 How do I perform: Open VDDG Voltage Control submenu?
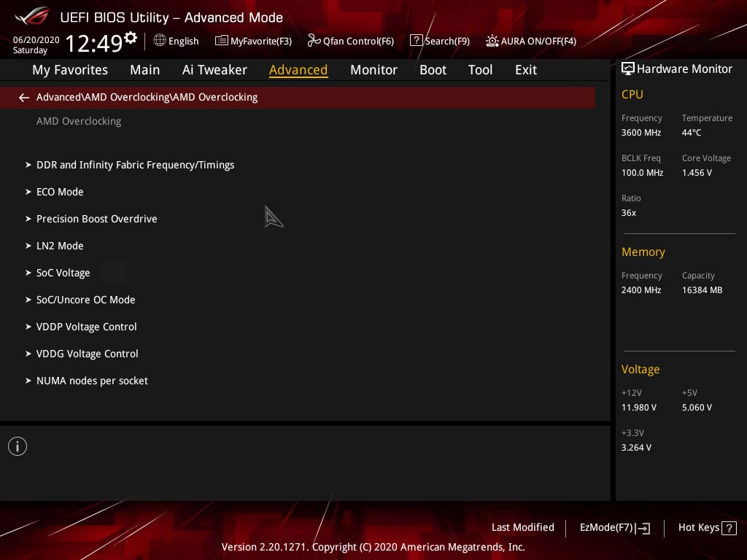click(87, 354)
